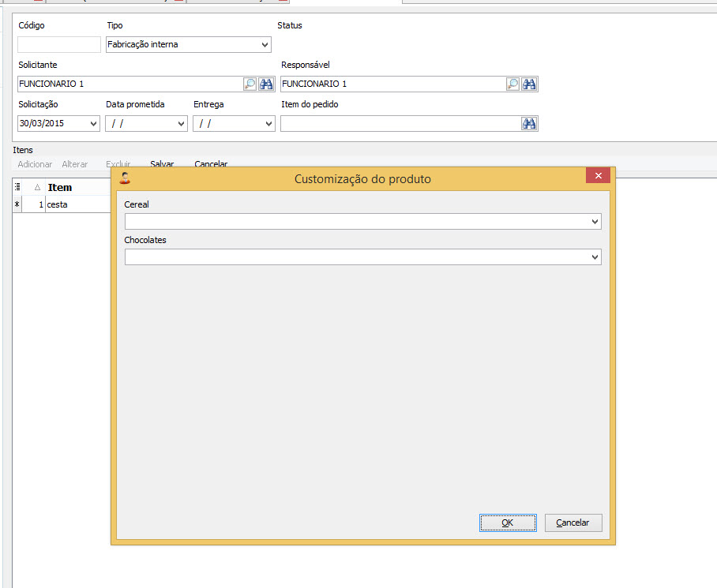Click the sort triangle column header
Image resolution: width=717 pixels, height=588 pixels.
pyautogui.click(x=37, y=187)
